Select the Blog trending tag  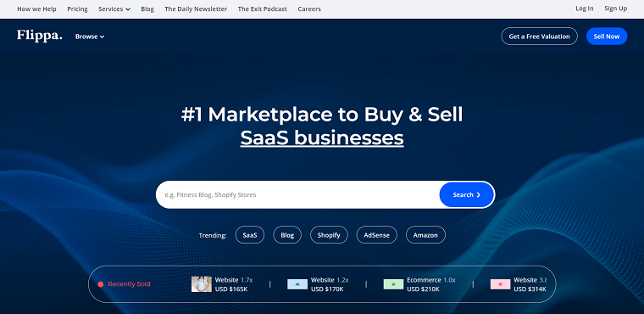coord(287,235)
